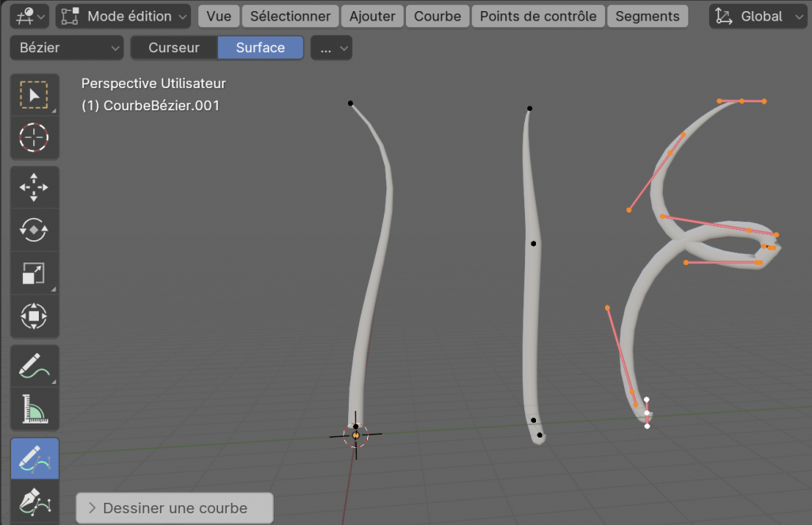Open the Mode édition dropdown
812x525 pixels.
point(124,16)
